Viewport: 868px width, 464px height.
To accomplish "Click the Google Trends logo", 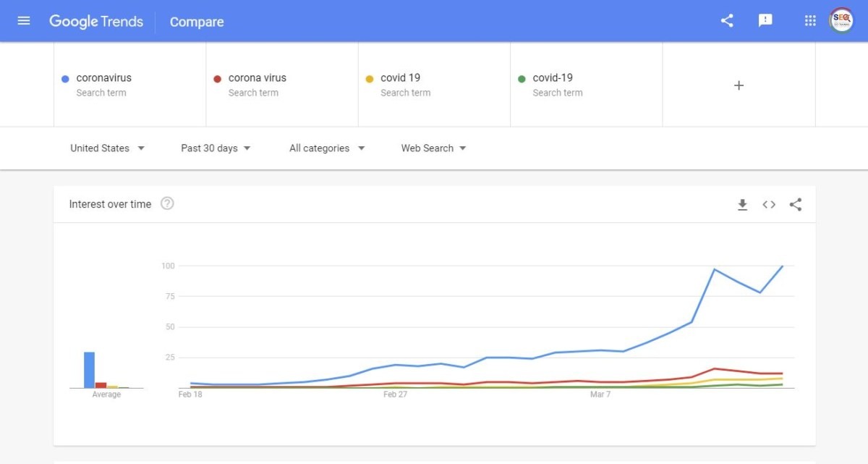I will pos(96,22).
